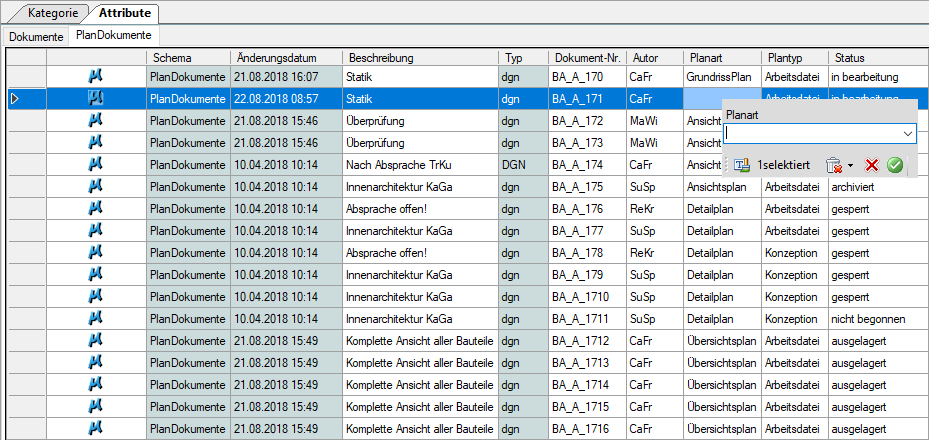Click the Autor column header
The width and height of the screenshot is (929, 440).
click(655, 58)
